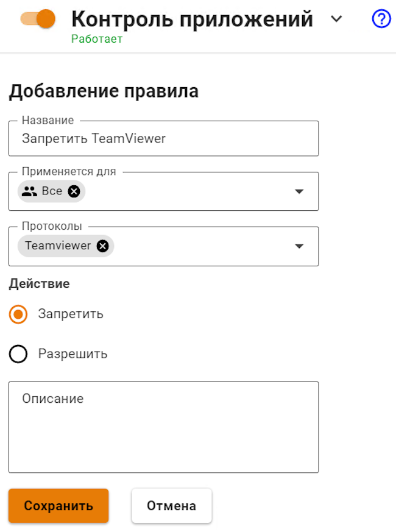Click the Контроль приложений title text
Viewport: 396px width, 532px height.
[x=192, y=20]
